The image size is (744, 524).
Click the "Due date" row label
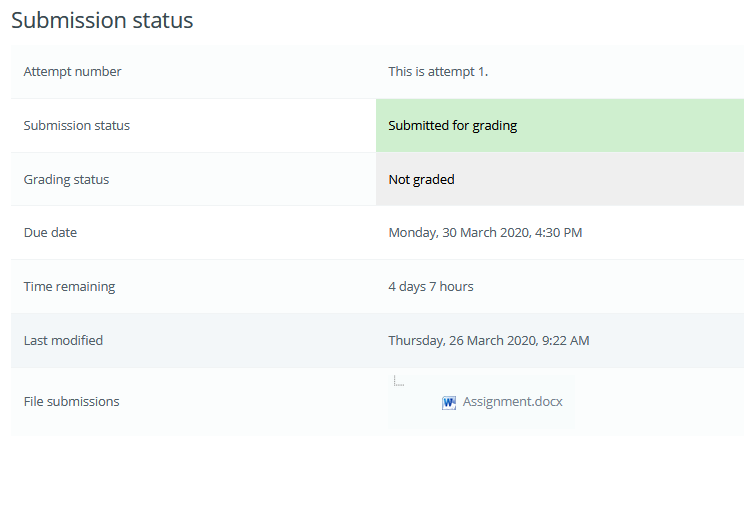pyautogui.click(x=50, y=233)
